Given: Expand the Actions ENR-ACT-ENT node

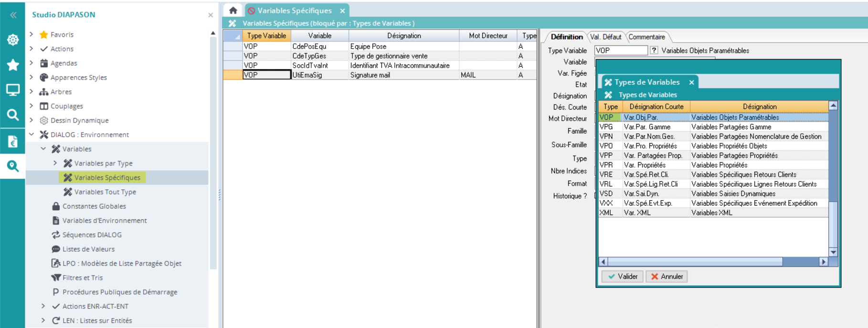Looking at the screenshot, I should [x=43, y=306].
